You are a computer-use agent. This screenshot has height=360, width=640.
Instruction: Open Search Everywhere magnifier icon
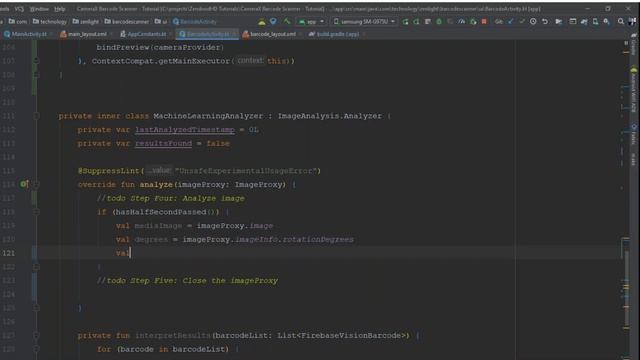(x=621, y=21)
